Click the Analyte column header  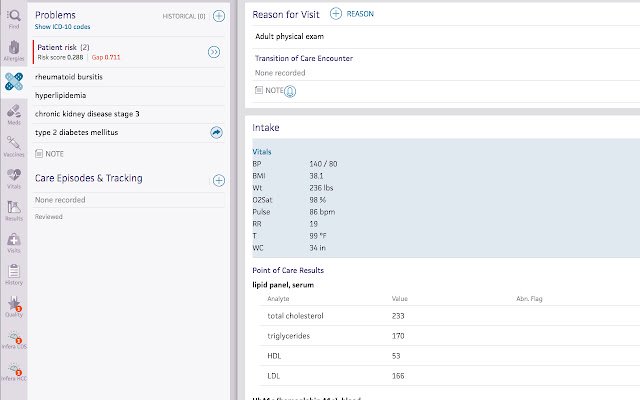(278, 299)
